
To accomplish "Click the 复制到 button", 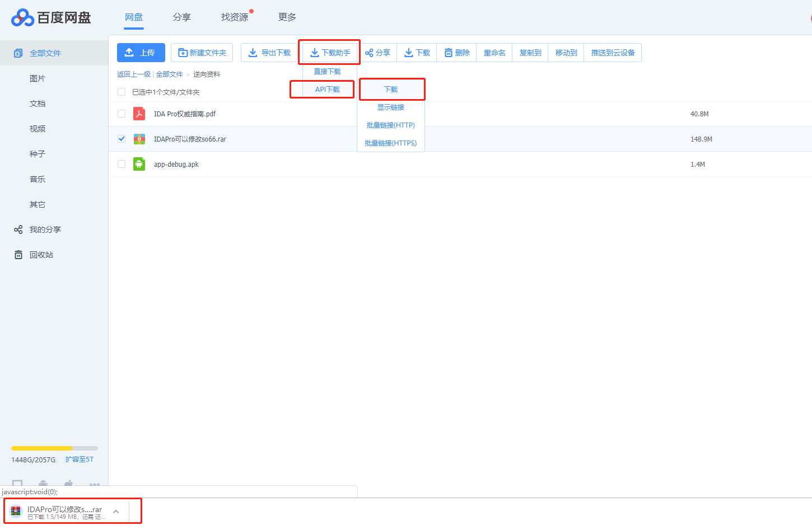I will (530, 53).
